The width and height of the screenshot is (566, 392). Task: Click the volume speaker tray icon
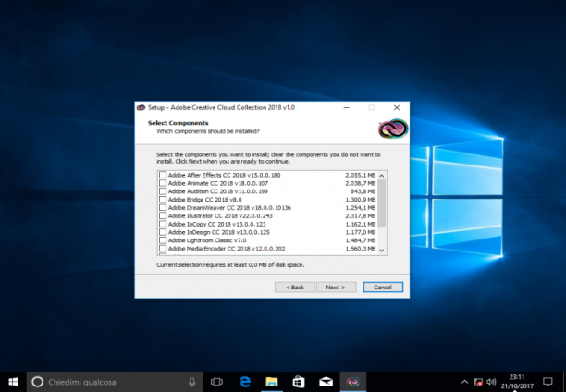tap(491, 382)
